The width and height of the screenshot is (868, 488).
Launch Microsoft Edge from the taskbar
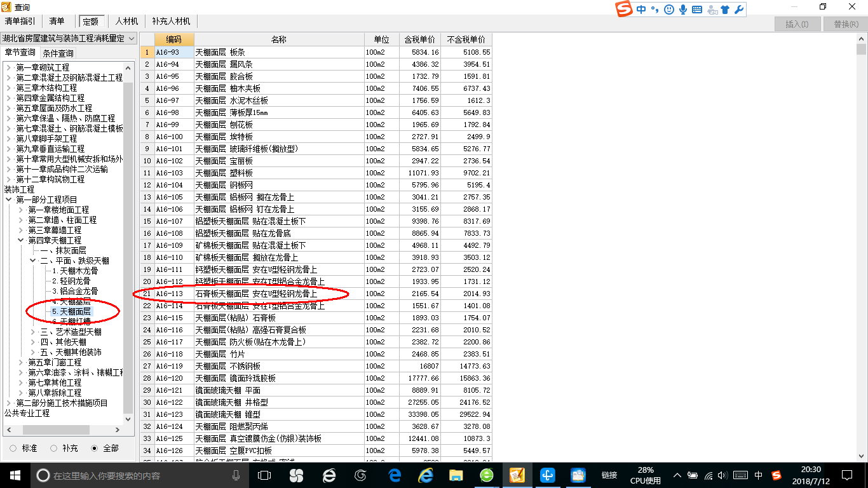(x=395, y=475)
